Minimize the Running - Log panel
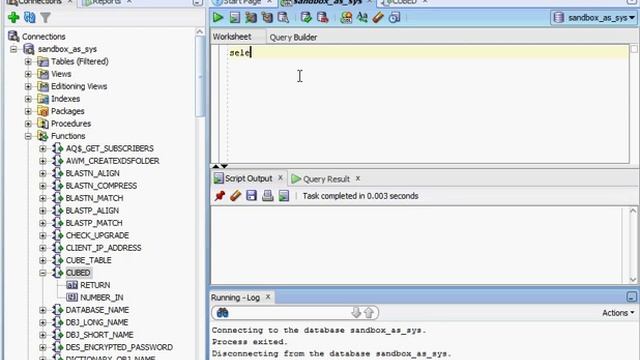640x360 pixels. (631, 297)
